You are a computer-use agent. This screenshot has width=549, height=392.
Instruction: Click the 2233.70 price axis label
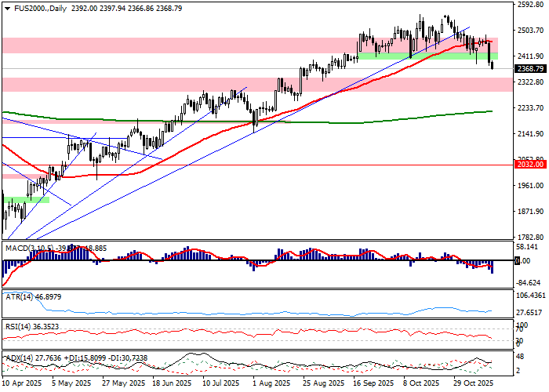[530, 108]
